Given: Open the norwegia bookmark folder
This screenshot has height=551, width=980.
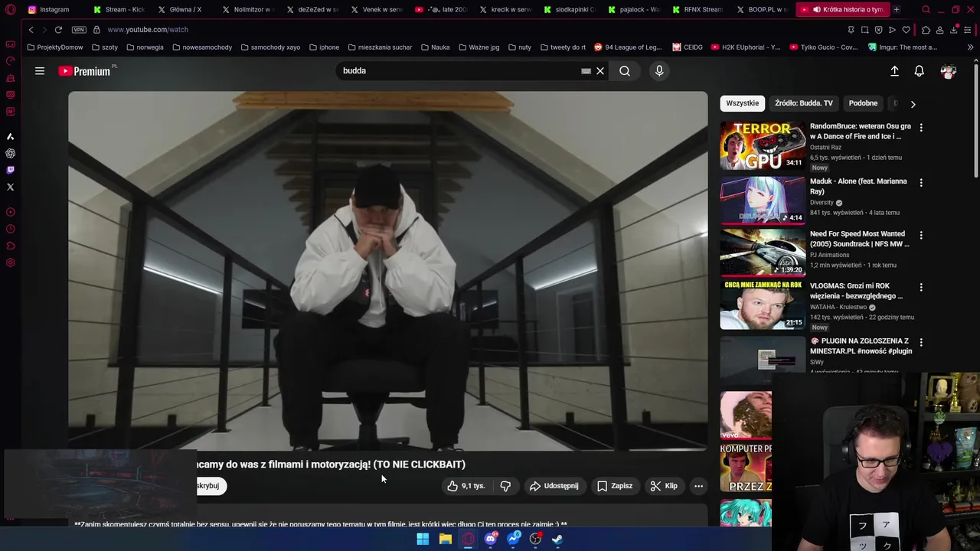Looking at the screenshot, I should coord(145,47).
